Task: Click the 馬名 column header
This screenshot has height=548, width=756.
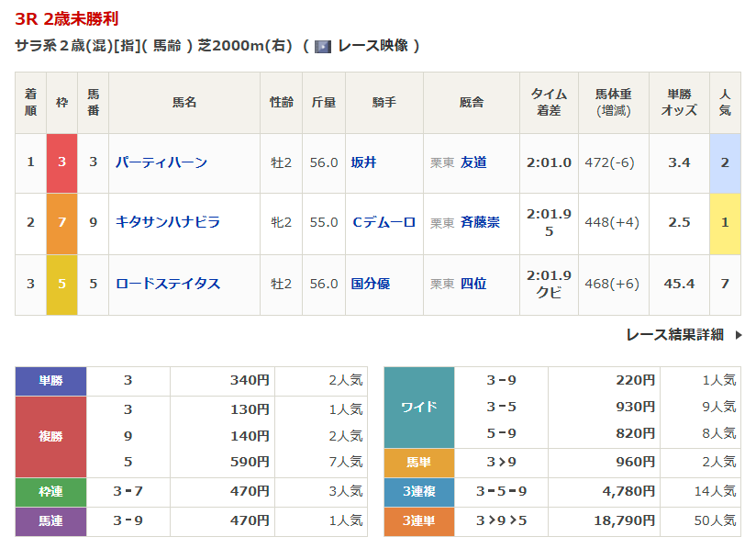Action: 184,103
